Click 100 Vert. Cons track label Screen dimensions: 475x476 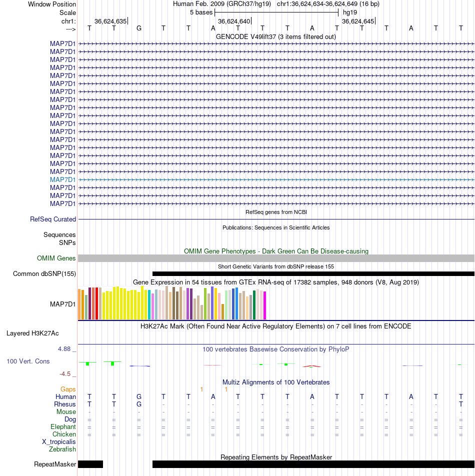pos(28,361)
